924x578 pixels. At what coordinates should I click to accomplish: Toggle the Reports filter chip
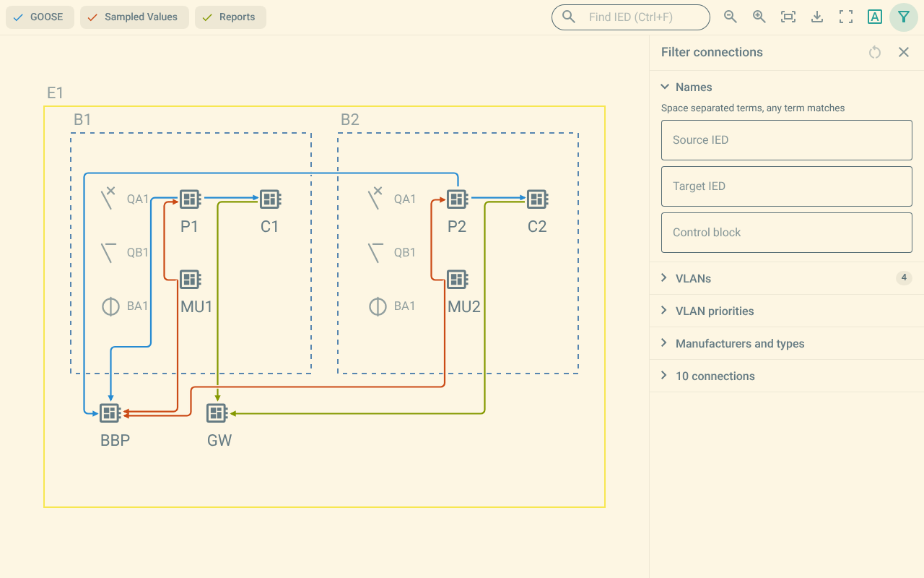tap(230, 17)
